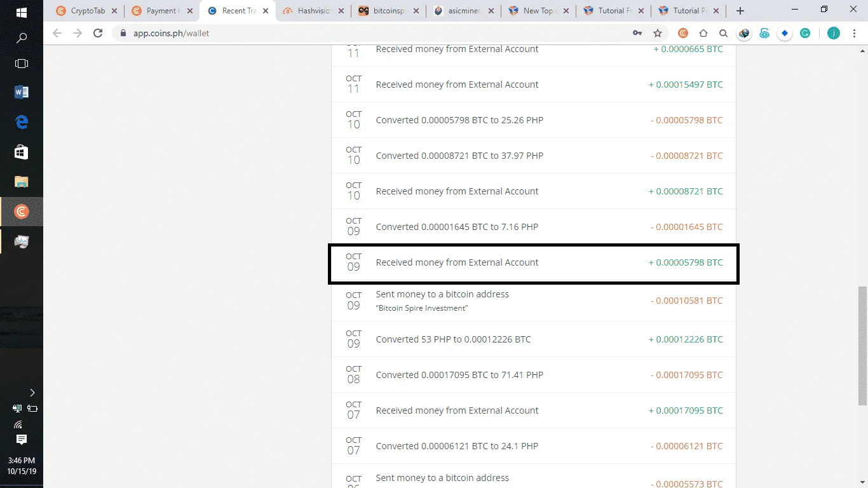Open the Bitcoin Spire Investment sent transaction
The image size is (868, 488).
pyautogui.click(x=534, y=301)
